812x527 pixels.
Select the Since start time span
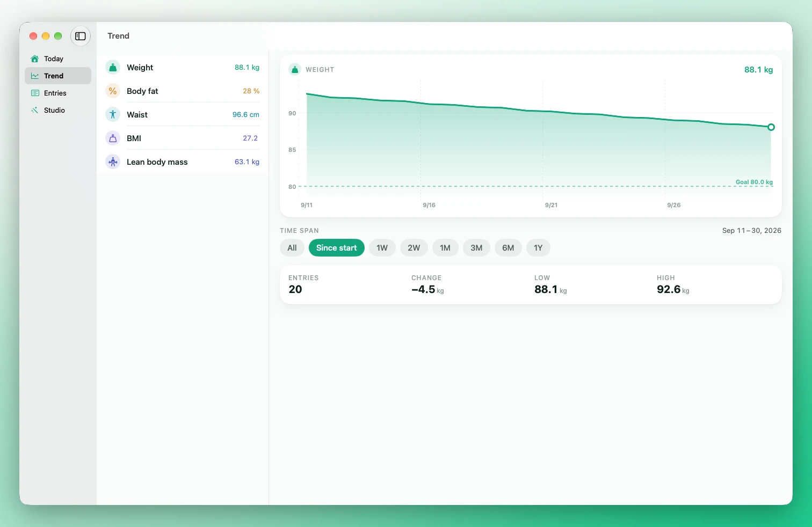click(337, 248)
